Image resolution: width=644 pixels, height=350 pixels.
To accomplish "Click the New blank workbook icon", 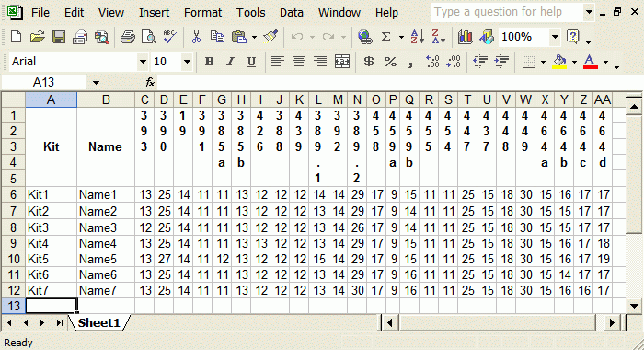I will (x=16, y=37).
